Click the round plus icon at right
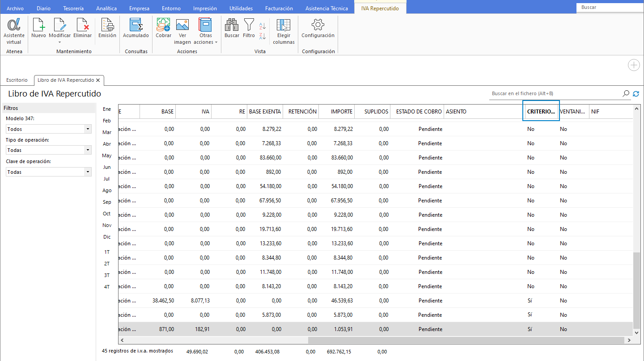Image resolution: width=644 pixels, height=361 pixels. [x=634, y=65]
